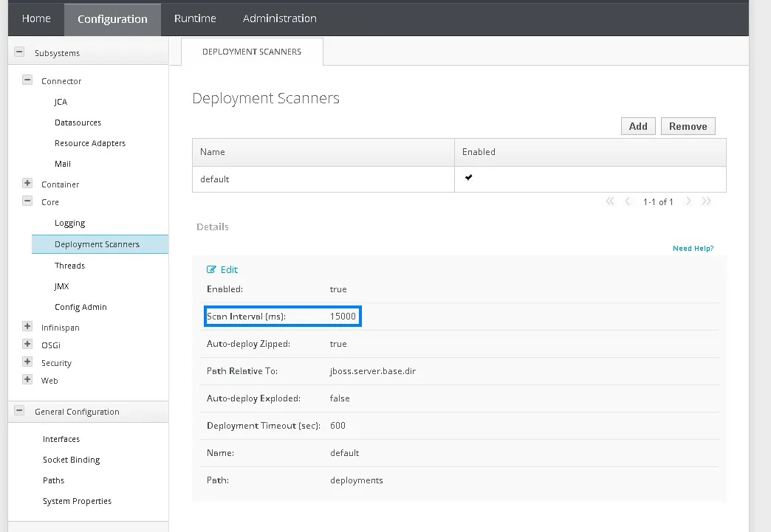
Task: Open the Configuration tab
Action: 112,19
